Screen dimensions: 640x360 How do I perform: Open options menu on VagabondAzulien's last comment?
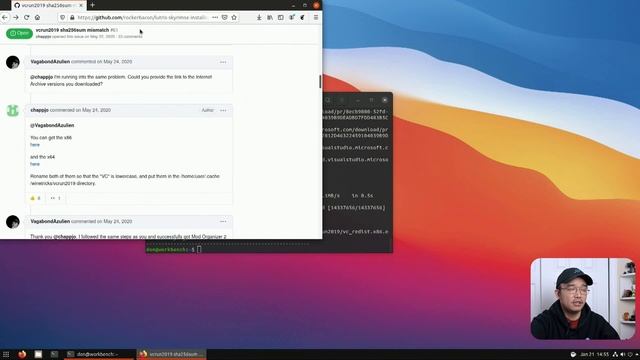(223, 222)
